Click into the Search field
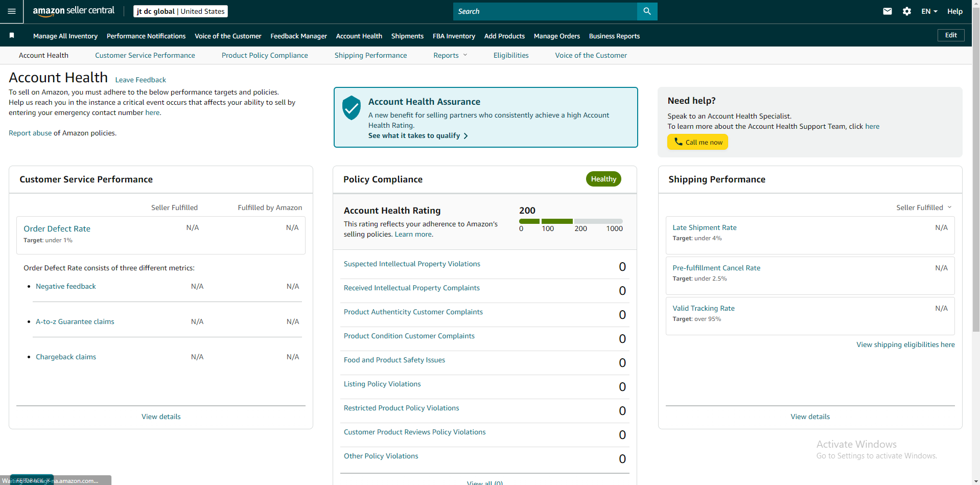 point(545,11)
